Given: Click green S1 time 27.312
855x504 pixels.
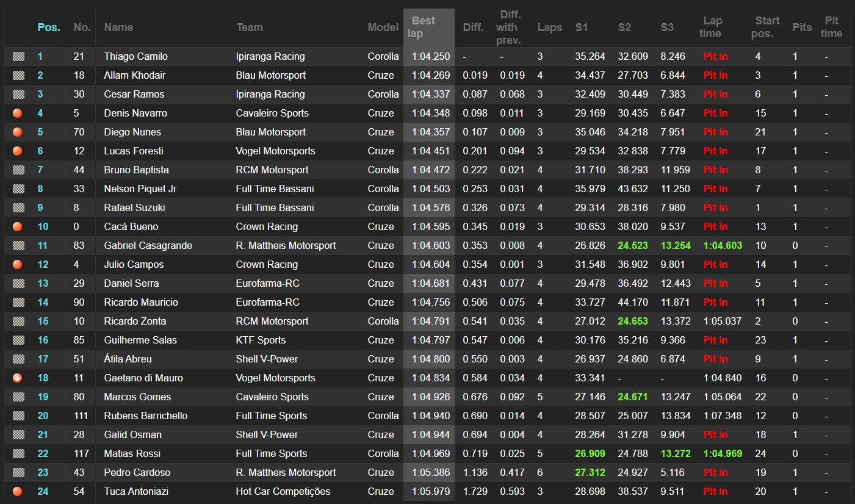Looking at the screenshot, I should [590, 472].
